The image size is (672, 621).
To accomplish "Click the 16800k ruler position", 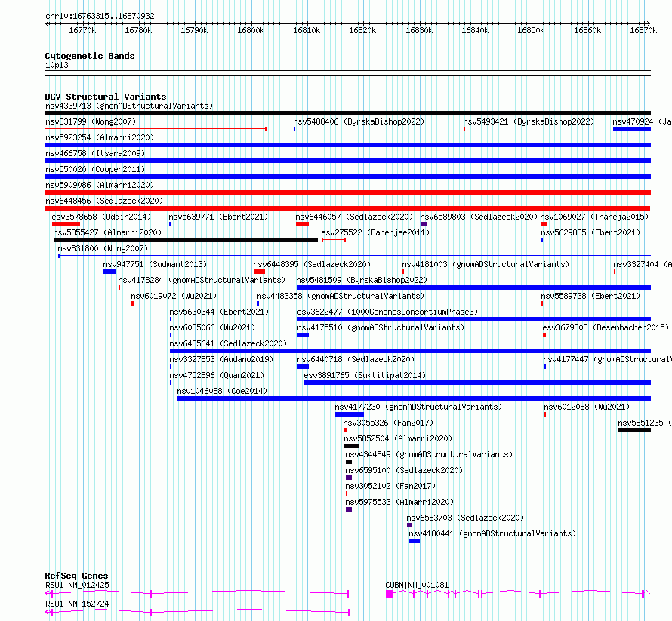I will tap(251, 30).
